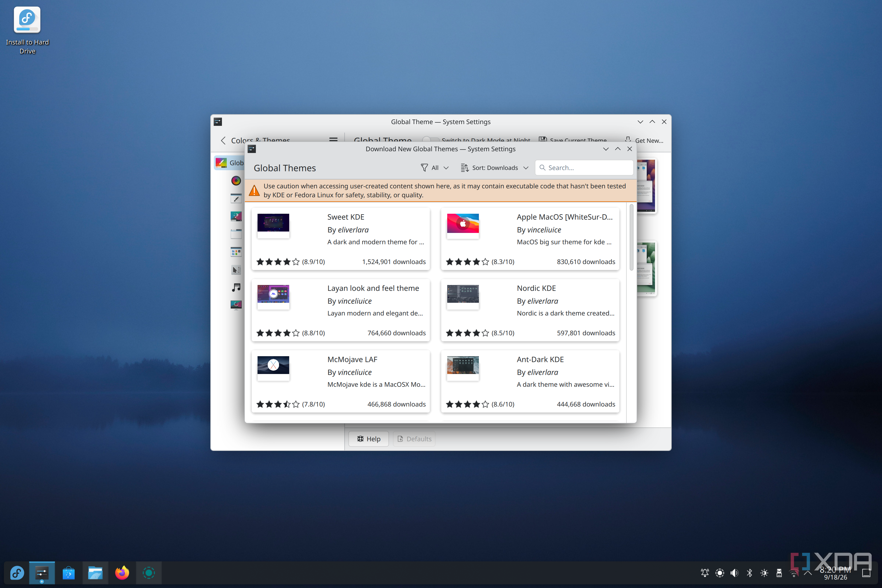Click the Show Desktop icon at panel edge
This screenshot has height=588, width=882.
[x=866, y=573]
